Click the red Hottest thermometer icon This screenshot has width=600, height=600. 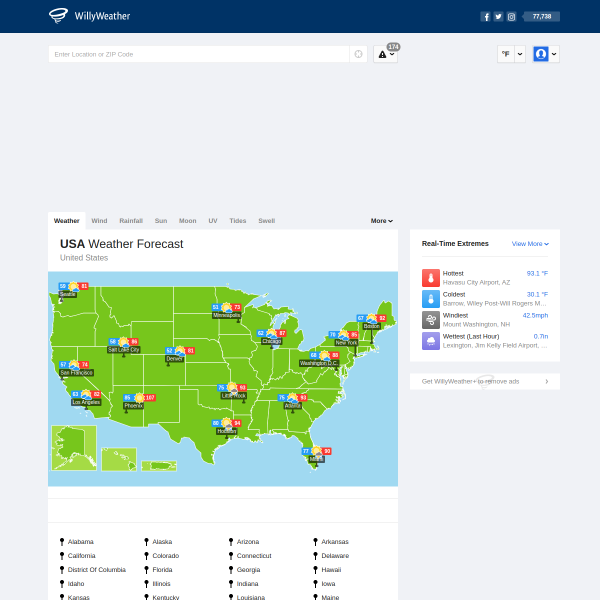coord(431,278)
